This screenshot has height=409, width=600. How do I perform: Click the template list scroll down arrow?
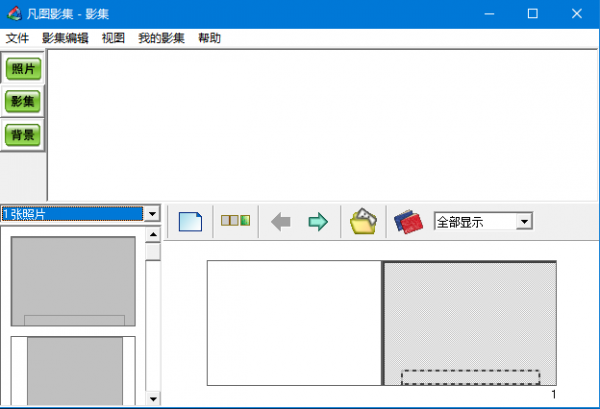pyautogui.click(x=153, y=399)
